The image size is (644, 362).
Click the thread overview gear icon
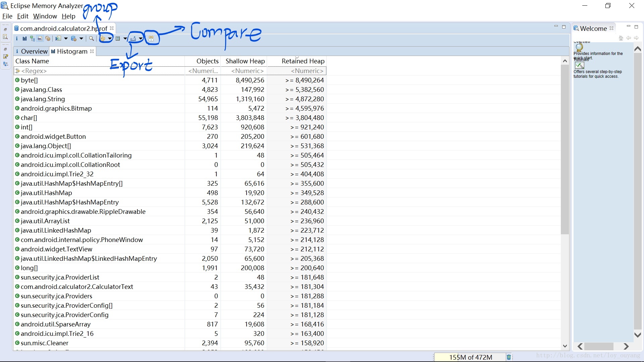click(x=48, y=39)
